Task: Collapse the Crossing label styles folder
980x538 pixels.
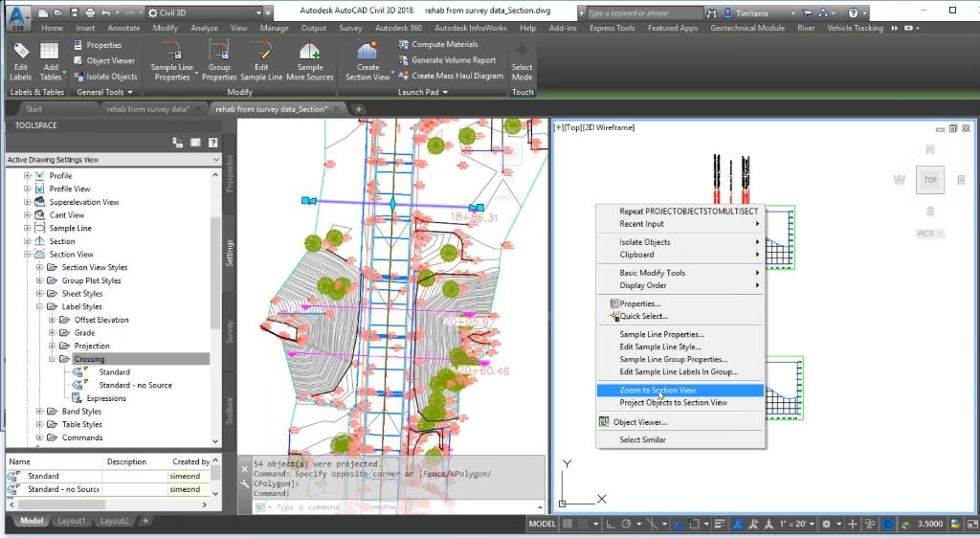Action: pyautogui.click(x=54, y=359)
